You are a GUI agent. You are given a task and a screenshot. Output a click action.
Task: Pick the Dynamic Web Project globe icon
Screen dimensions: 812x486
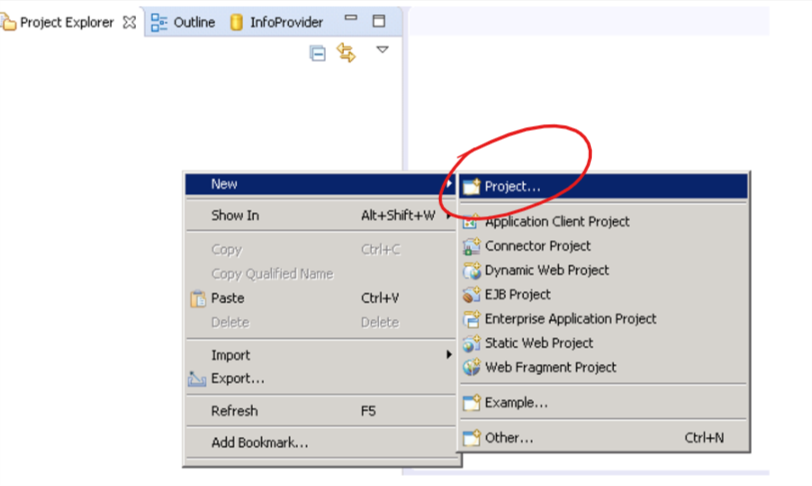coord(471,270)
